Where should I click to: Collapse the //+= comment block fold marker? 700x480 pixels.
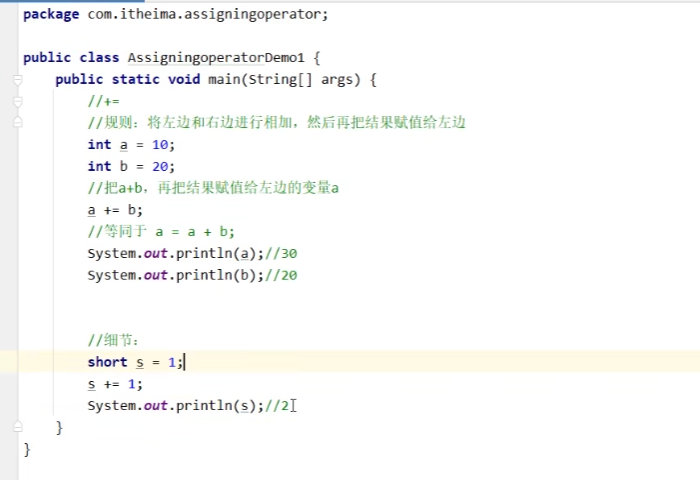(x=18, y=102)
